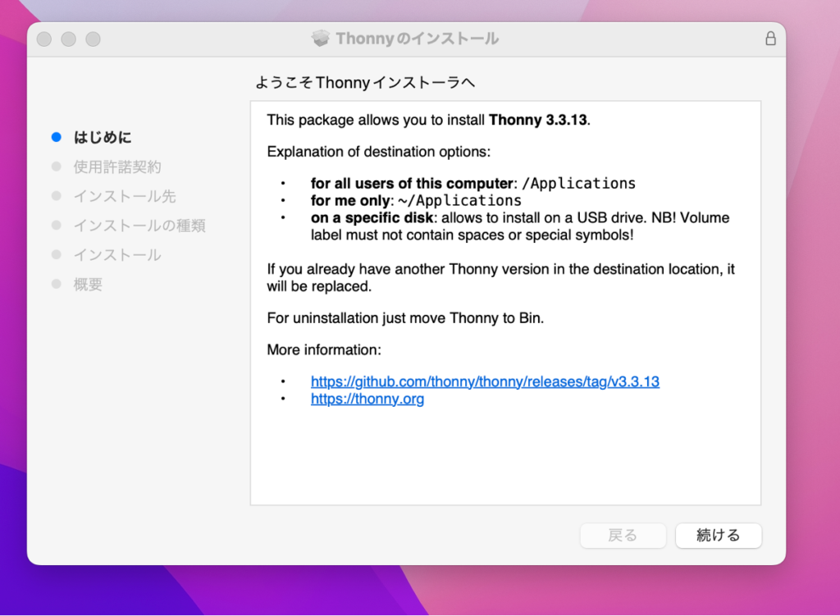
Task: Click the 'More information:' text
Action: [x=324, y=349]
